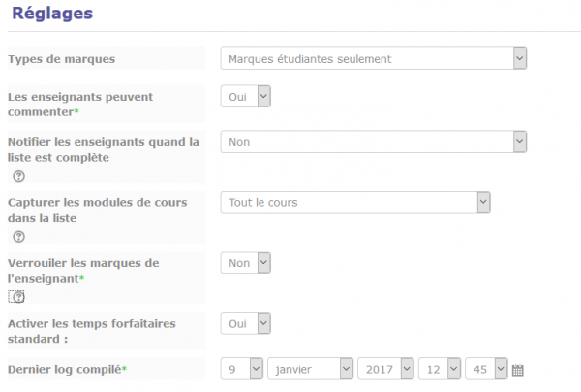Expand the Tout le cours dropdown
581x392 pixels.
[x=355, y=202]
